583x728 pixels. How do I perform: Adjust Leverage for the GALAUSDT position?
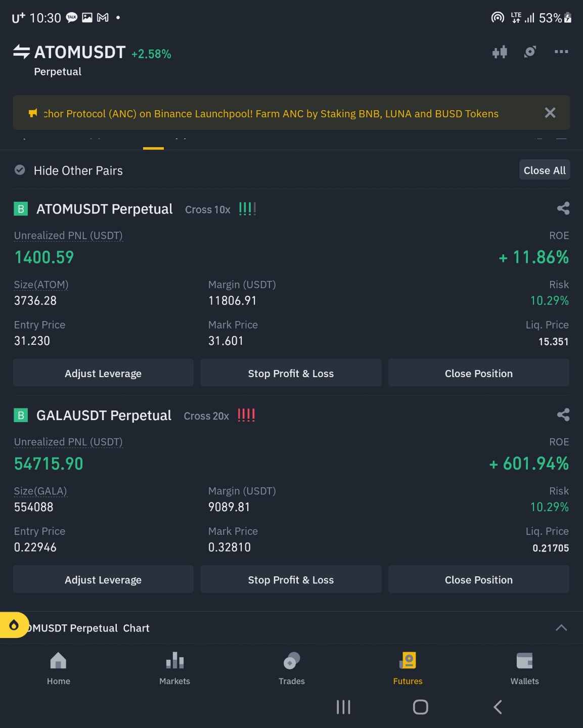pyautogui.click(x=103, y=579)
